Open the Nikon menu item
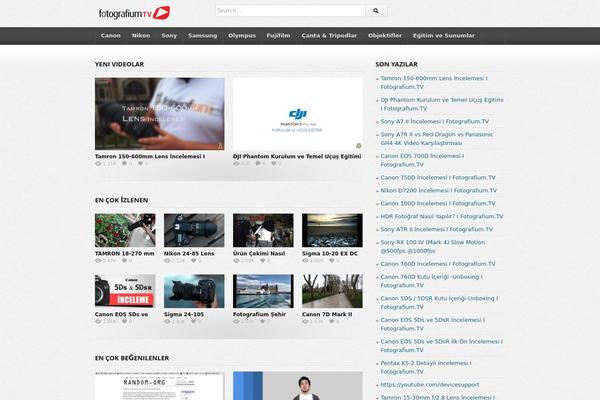600x400 pixels. click(x=141, y=36)
